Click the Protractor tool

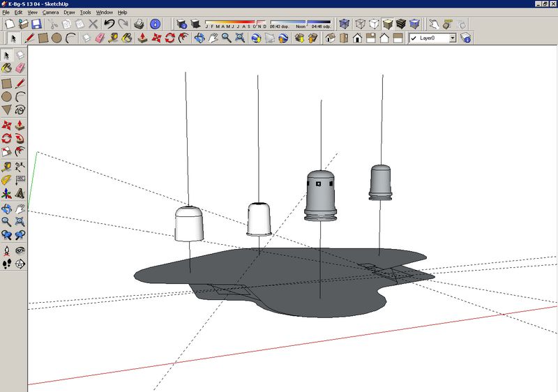coord(6,179)
